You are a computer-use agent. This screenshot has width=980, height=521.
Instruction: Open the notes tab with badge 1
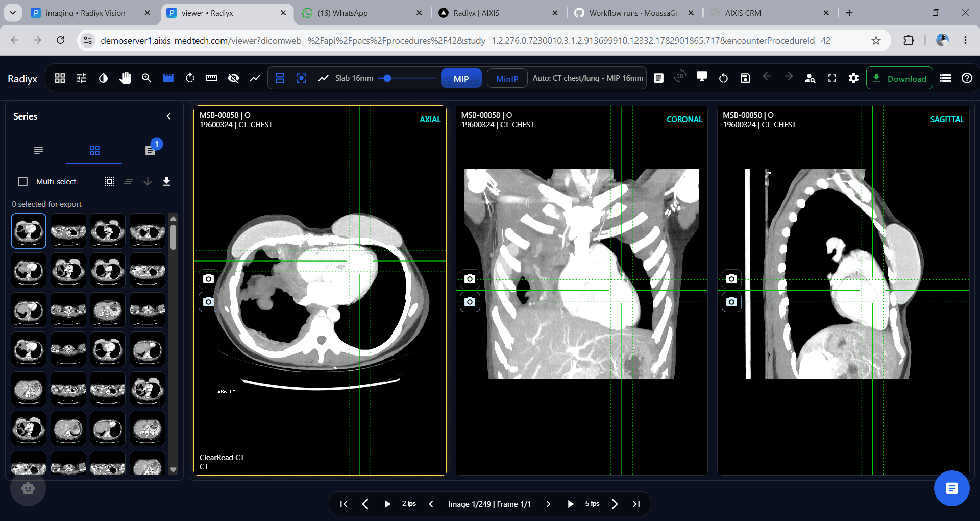point(150,150)
